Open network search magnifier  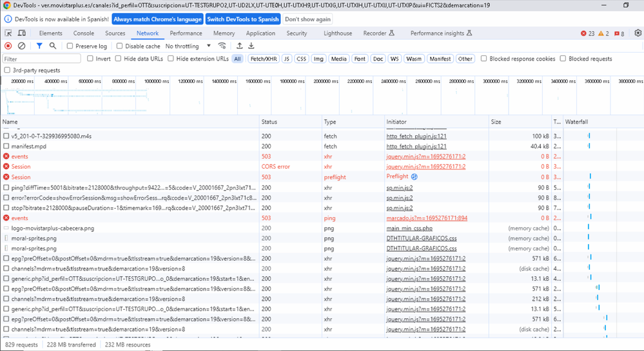53,46
